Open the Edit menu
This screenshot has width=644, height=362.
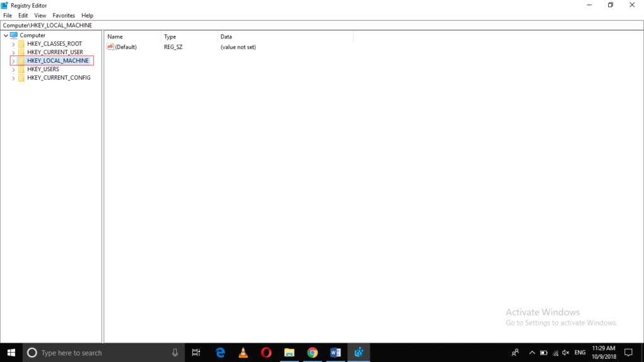[23, 15]
